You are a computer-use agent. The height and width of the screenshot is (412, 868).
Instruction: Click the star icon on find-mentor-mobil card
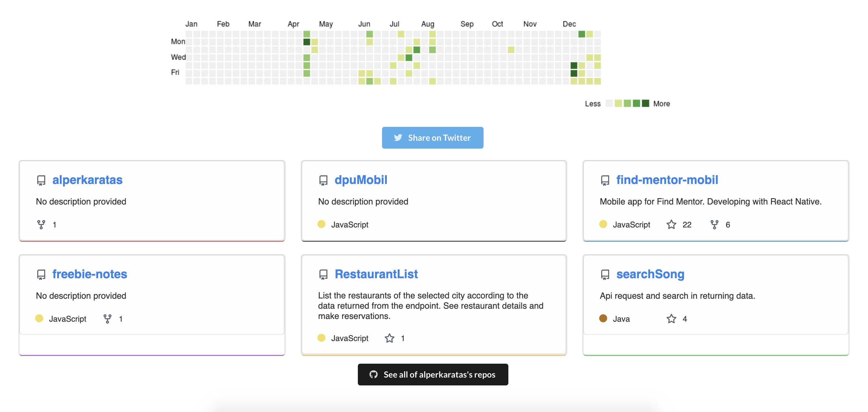pyautogui.click(x=672, y=224)
